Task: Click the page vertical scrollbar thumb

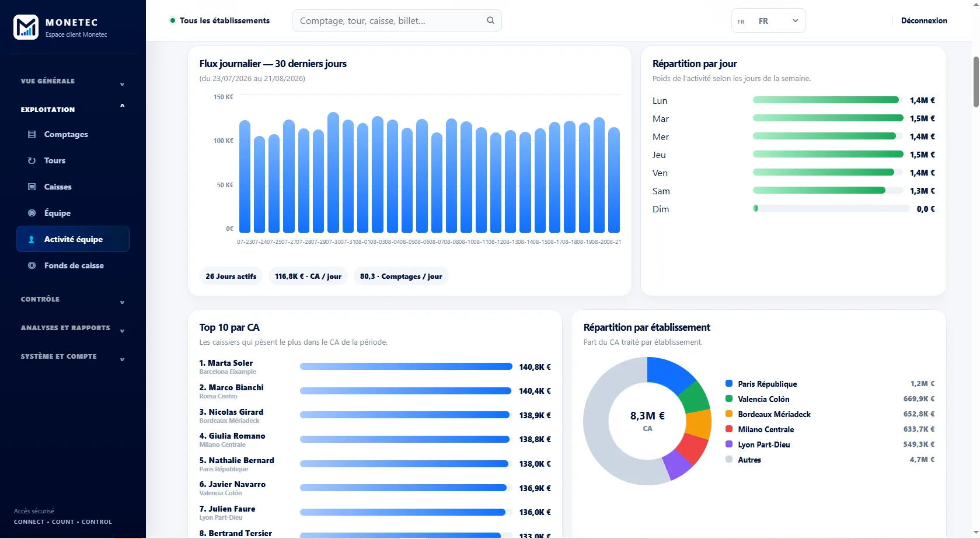Action: [x=976, y=82]
